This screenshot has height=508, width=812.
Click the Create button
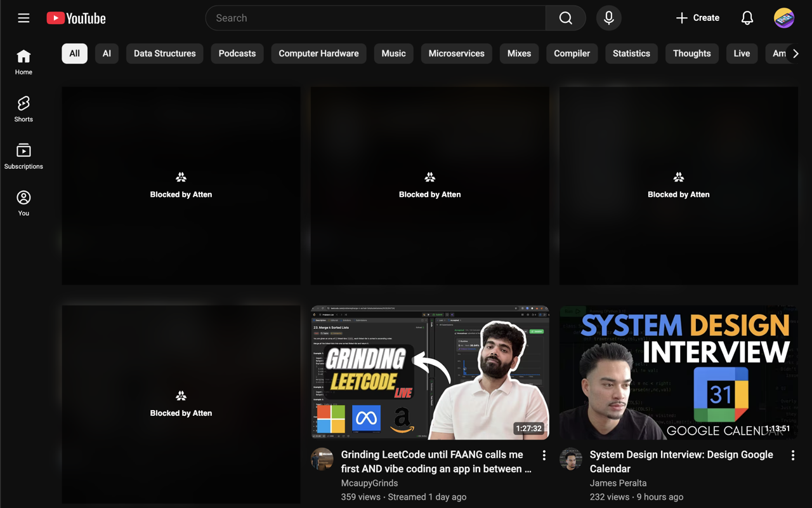697,18
